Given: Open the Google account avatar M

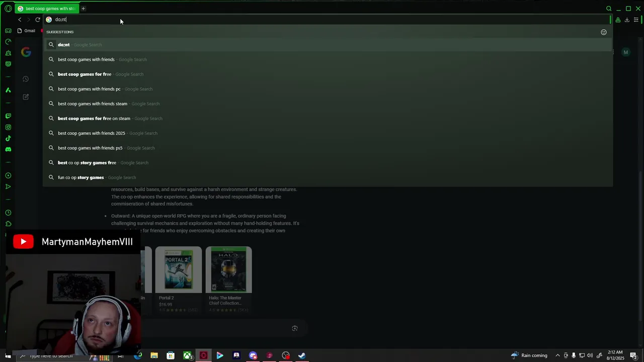Looking at the screenshot, I should [626, 52].
